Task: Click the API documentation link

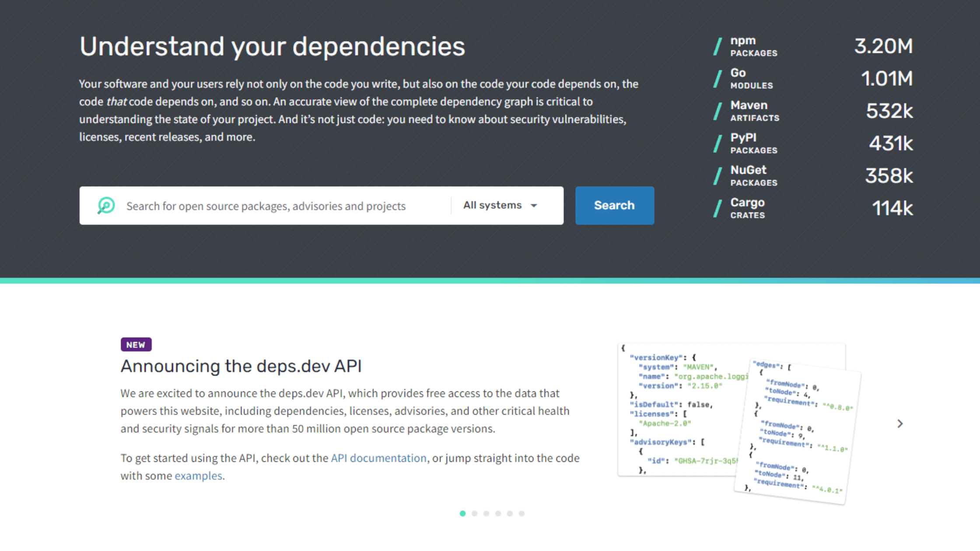Action: (x=378, y=458)
